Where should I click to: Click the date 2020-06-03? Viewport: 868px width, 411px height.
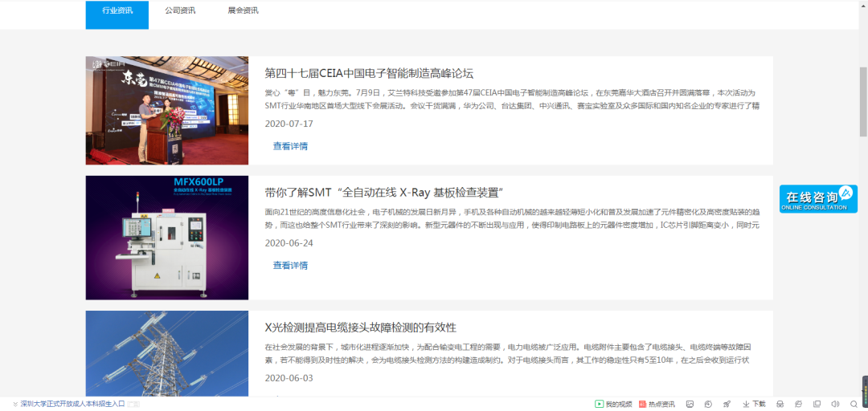click(x=289, y=378)
